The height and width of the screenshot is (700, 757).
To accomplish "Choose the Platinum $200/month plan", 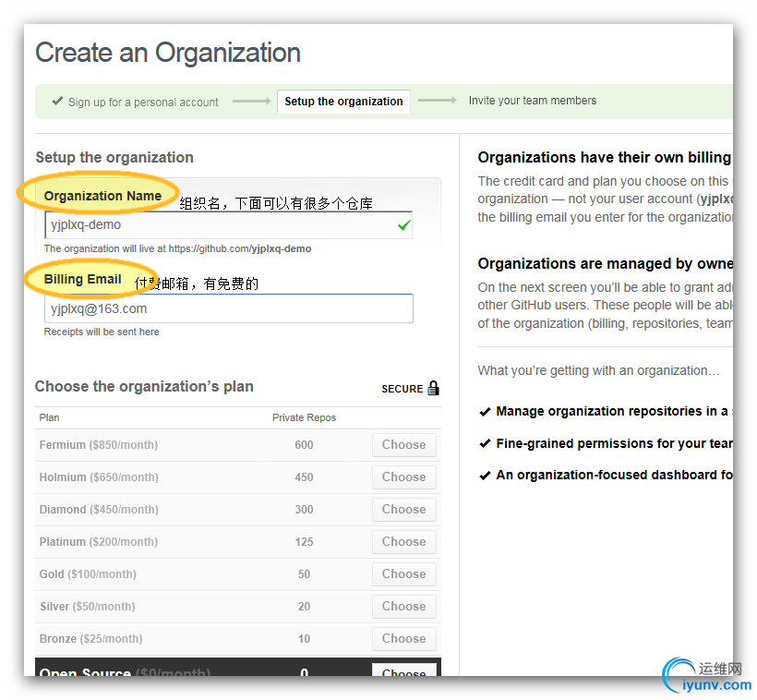I will coord(404,542).
